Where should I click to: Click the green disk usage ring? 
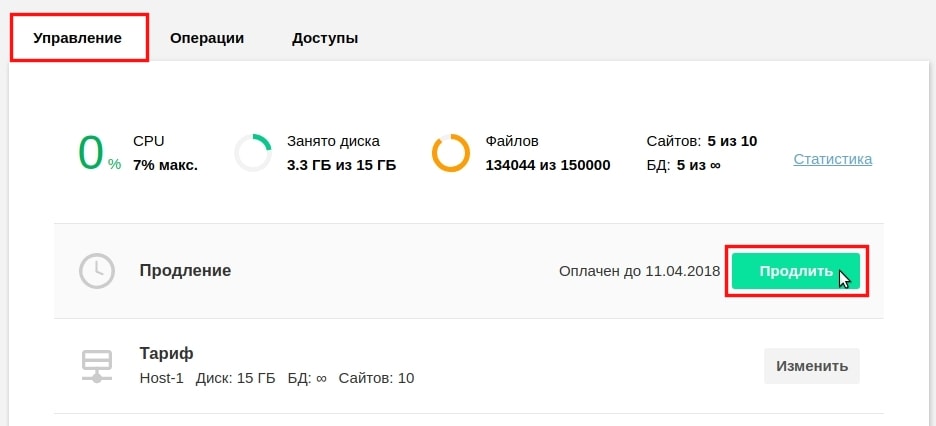[253, 153]
